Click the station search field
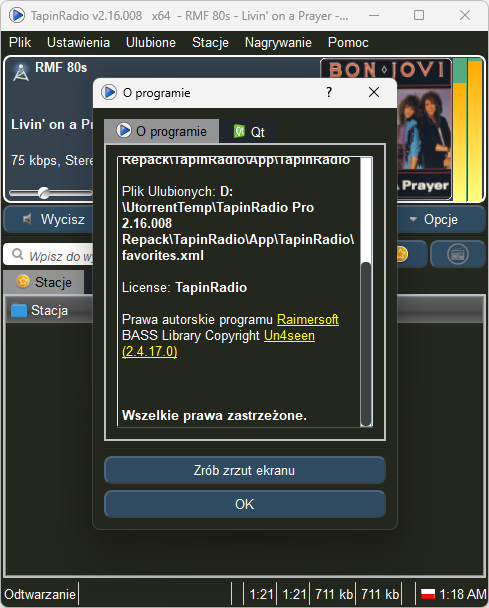The height and width of the screenshot is (608, 489). point(48,255)
